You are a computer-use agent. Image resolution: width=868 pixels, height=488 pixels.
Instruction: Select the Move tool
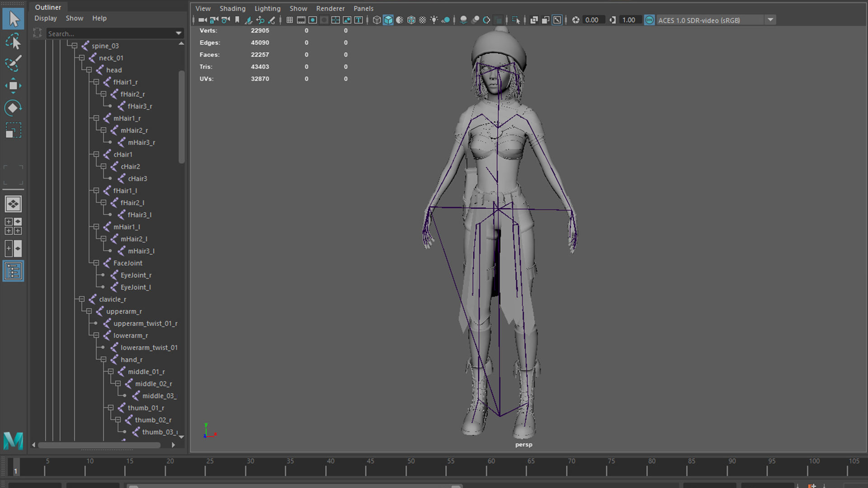(x=13, y=86)
